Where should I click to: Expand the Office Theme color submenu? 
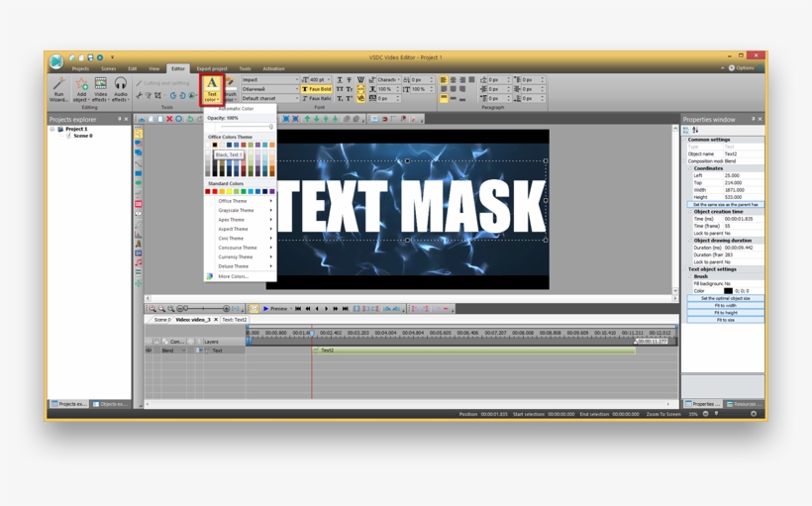coord(241,201)
